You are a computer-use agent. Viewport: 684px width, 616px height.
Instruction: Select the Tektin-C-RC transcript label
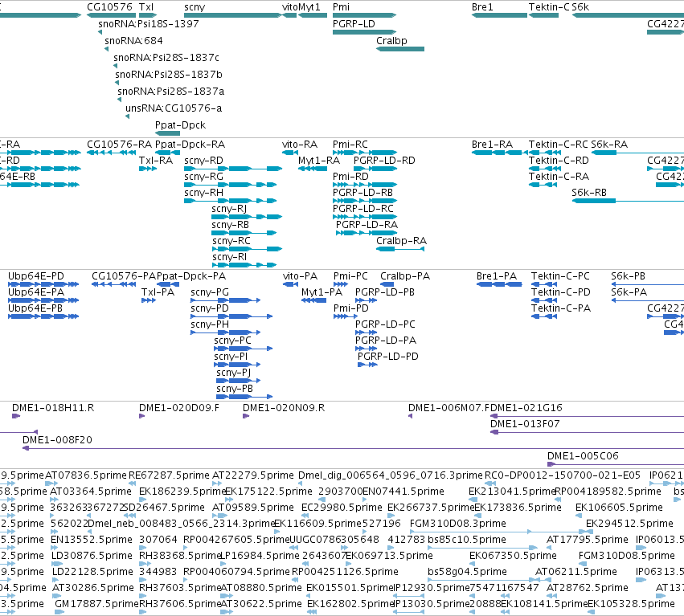(559, 145)
